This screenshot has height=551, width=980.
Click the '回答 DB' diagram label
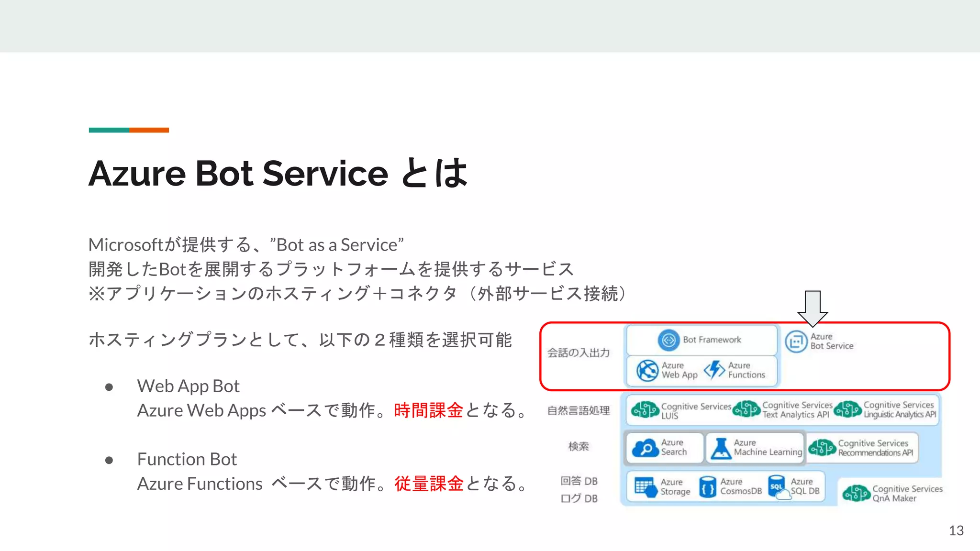tap(579, 481)
